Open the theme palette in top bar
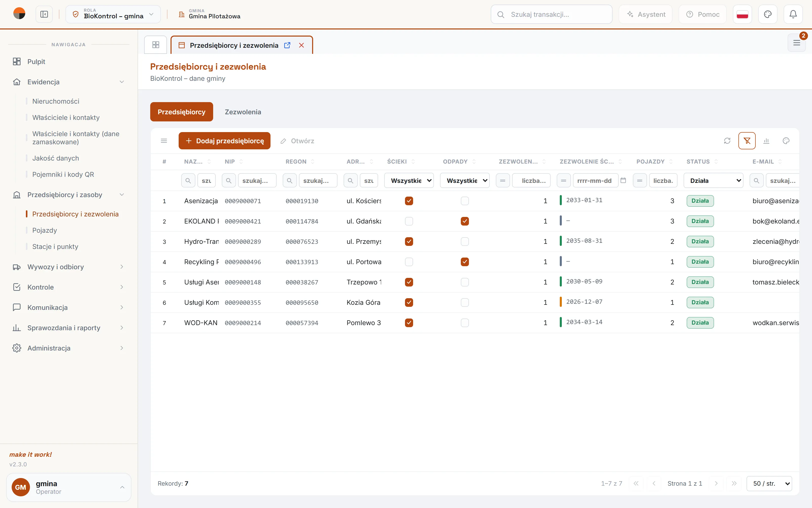Viewport: 812px width, 508px height. point(768,14)
